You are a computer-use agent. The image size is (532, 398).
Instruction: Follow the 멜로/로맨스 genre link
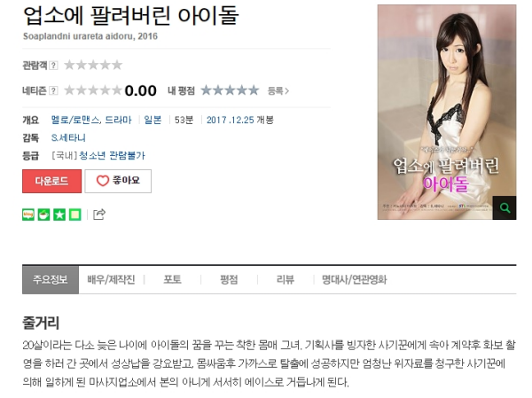click(x=75, y=120)
